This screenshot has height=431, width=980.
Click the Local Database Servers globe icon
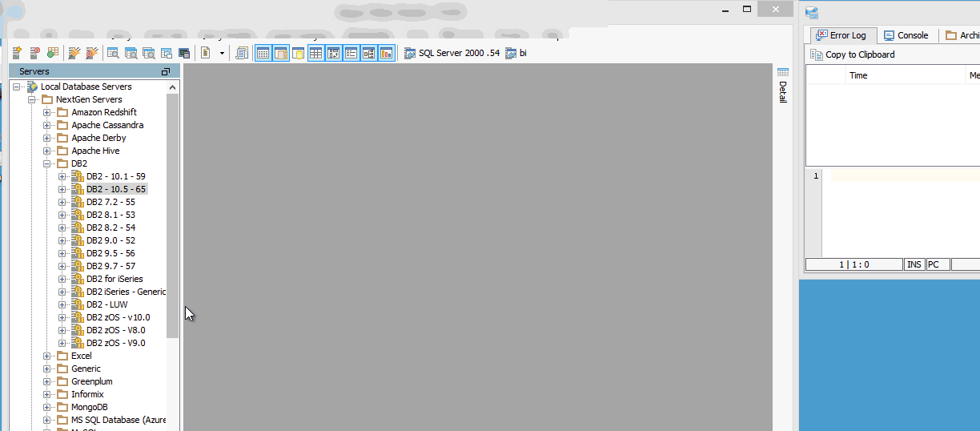tap(33, 87)
